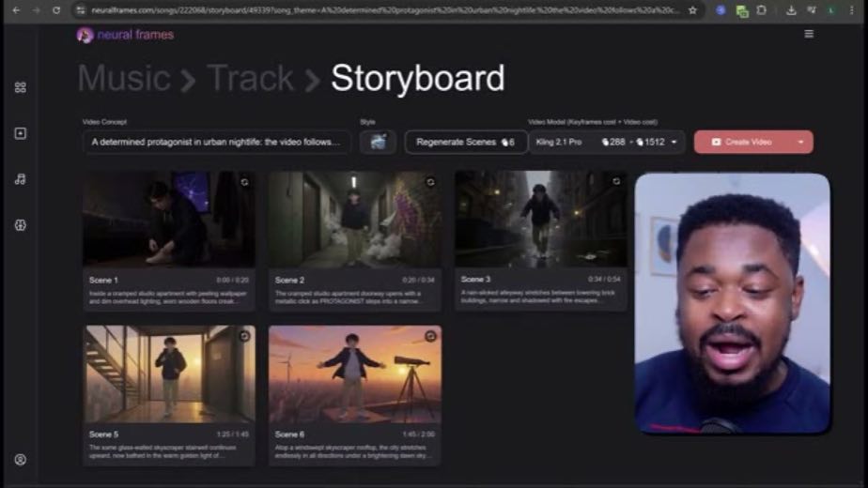Open dashboard grid icon in sidebar
This screenshot has width=868, height=488.
point(21,87)
